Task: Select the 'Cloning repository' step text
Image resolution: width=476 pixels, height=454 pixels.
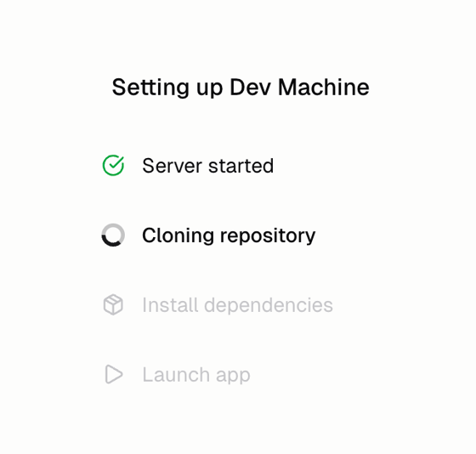Action: coord(229,236)
